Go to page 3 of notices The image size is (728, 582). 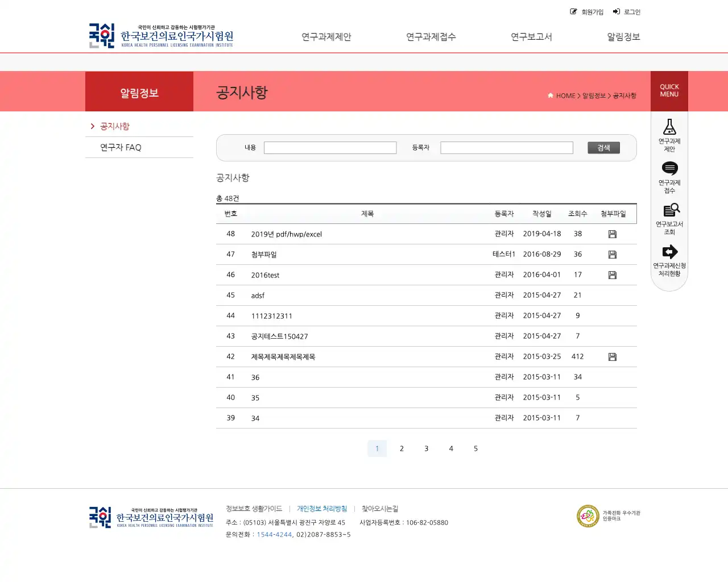pos(426,448)
